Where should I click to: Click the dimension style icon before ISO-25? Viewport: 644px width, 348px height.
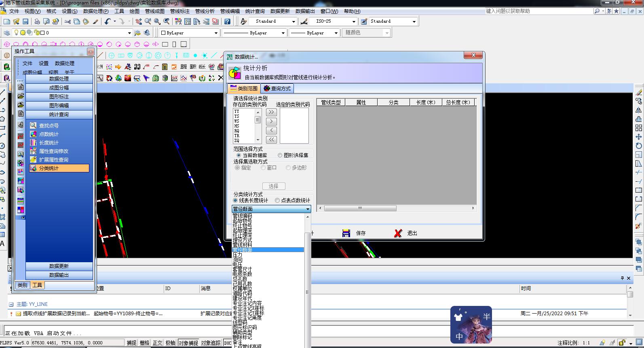[304, 21]
